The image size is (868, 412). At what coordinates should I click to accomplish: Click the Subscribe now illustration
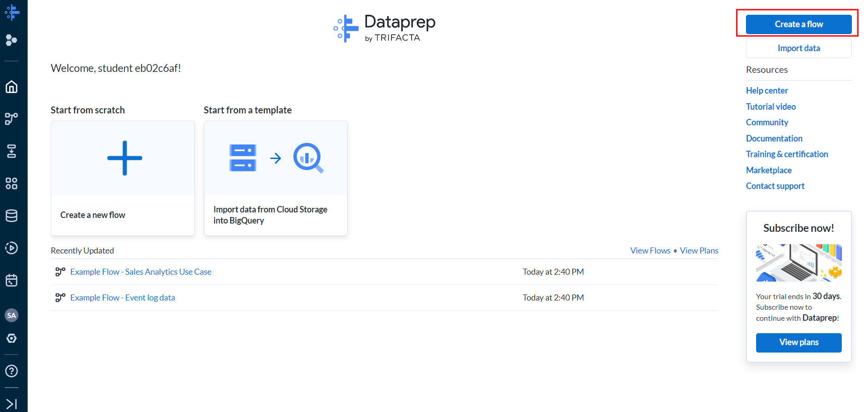(798, 263)
